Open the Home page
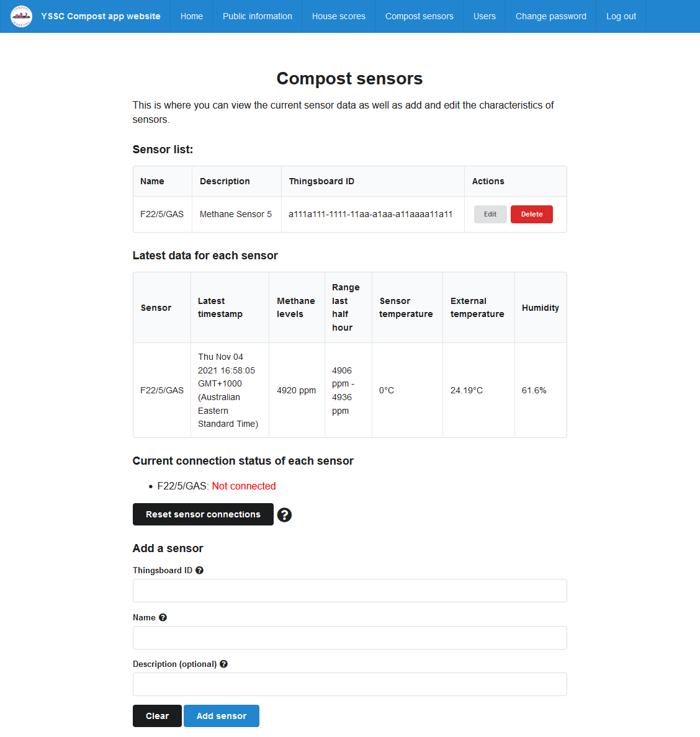This screenshot has height=737, width=700. (191, 16)
